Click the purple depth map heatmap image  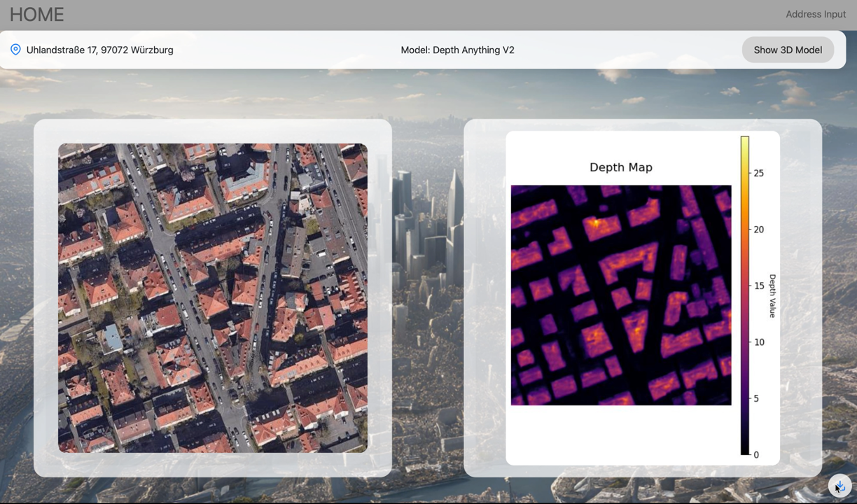(x=621, y=295)
